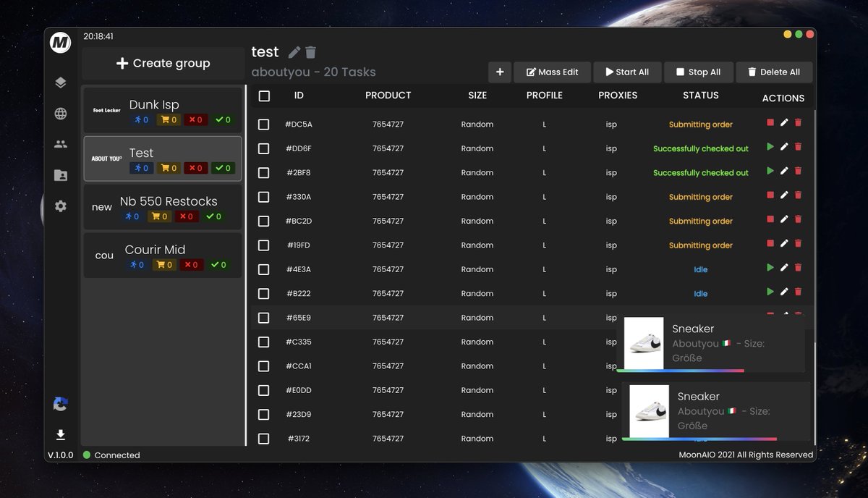
Task: Click the lower Sneaker notification thumbnail
Action: (x=650, y=411)
